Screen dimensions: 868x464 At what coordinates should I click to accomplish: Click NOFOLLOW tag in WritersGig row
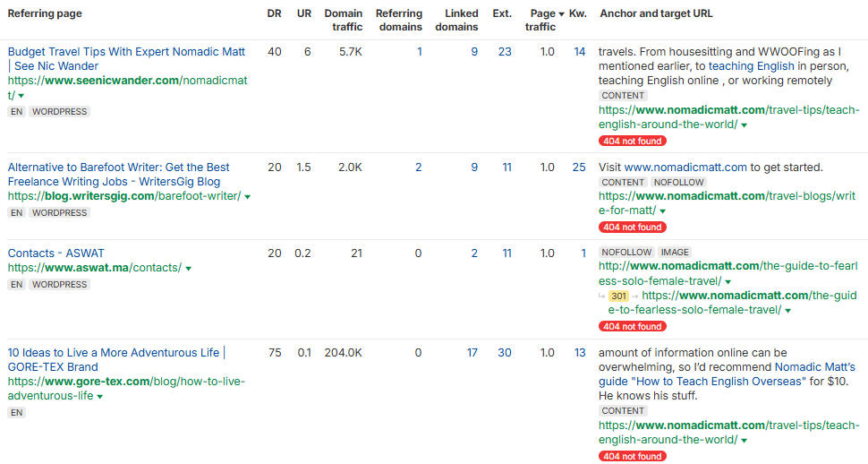coord(678,183)
